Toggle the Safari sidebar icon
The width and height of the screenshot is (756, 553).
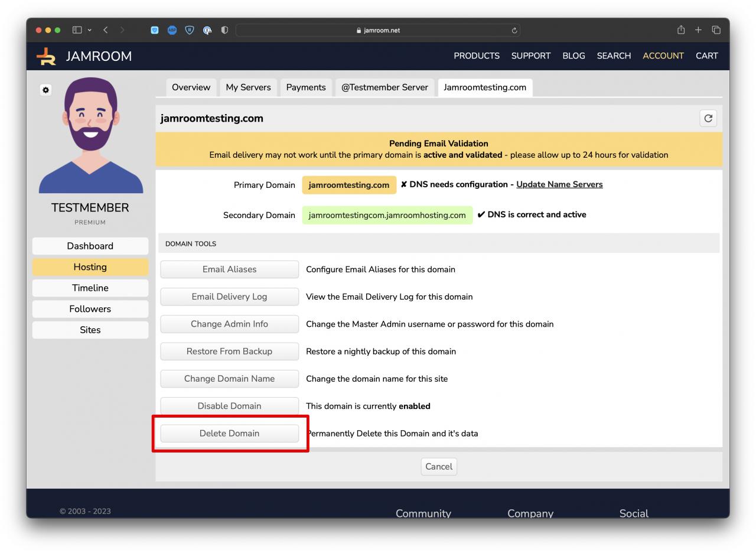[x=77, y=30]
